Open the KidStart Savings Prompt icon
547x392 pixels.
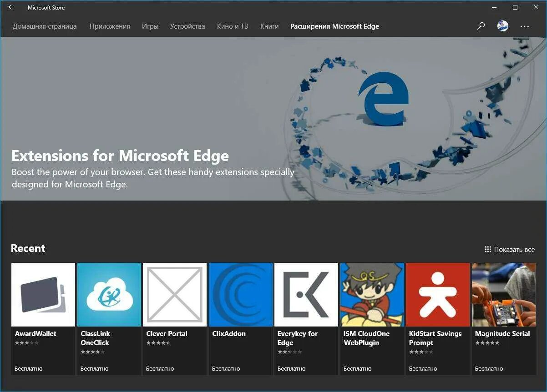[438, 295]
